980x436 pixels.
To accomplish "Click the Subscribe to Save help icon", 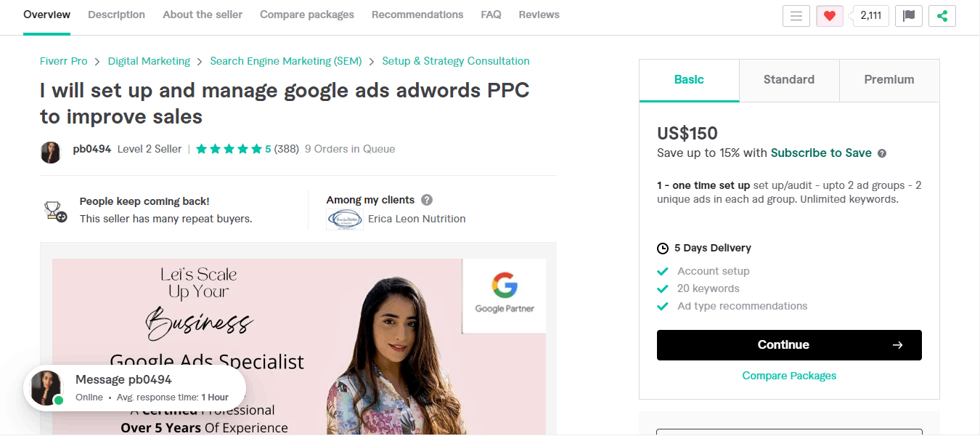I will click(x=882, y=153).
